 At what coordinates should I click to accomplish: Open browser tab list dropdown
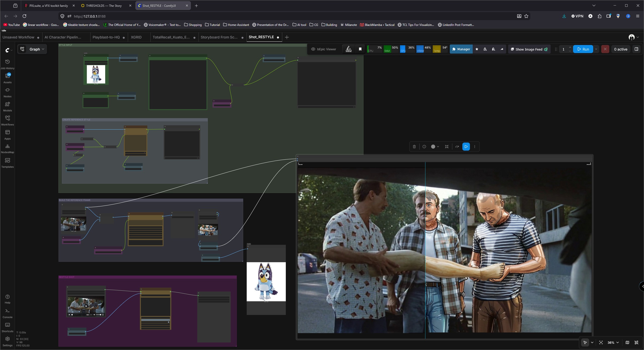point(594,6)
